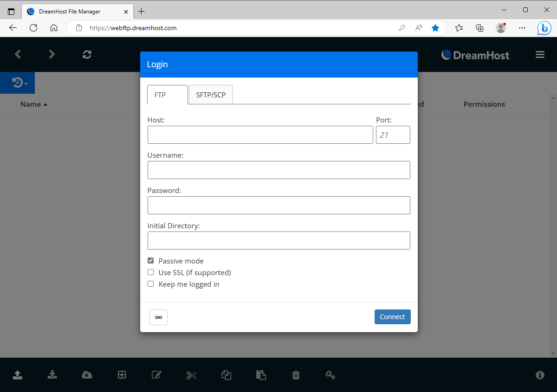The height and width of the screenshot is (392, 557).
Task: Click the copy icon in bottom toolbar
Action: [227, 375]
